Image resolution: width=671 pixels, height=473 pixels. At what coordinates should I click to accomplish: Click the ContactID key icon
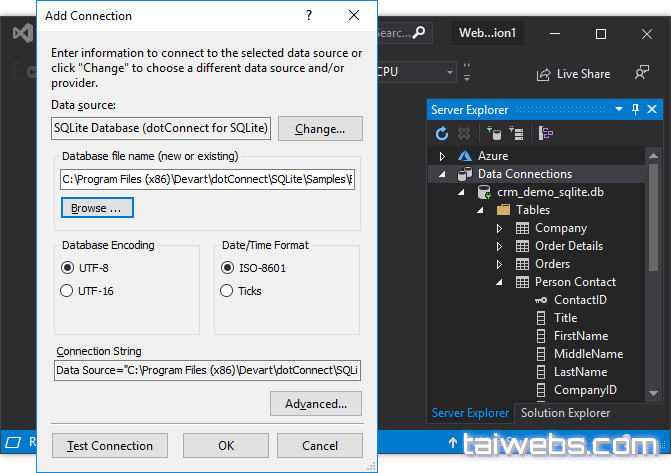click(540, 300)
